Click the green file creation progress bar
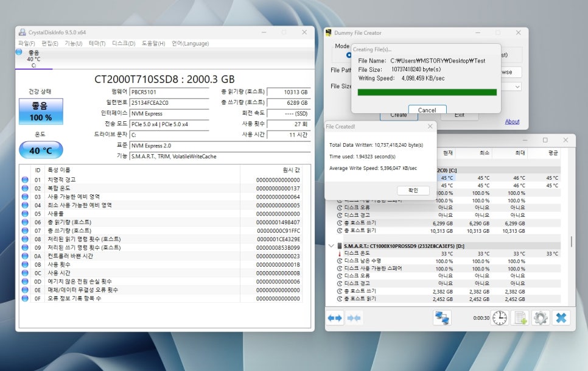588x371 pixels. pyautogui.click(x=427, y=92)
